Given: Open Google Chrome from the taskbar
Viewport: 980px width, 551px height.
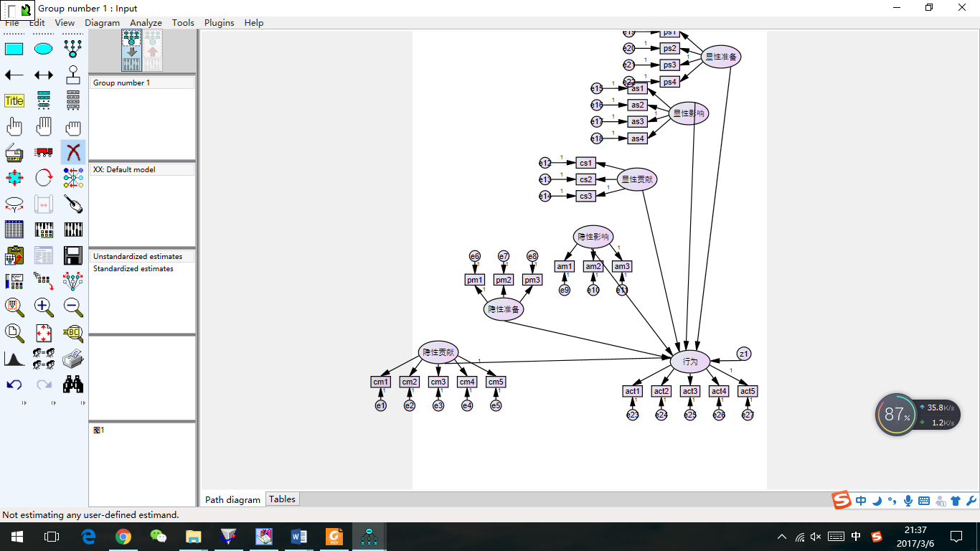Looking at the screenshot, I should tap(123, 537).
